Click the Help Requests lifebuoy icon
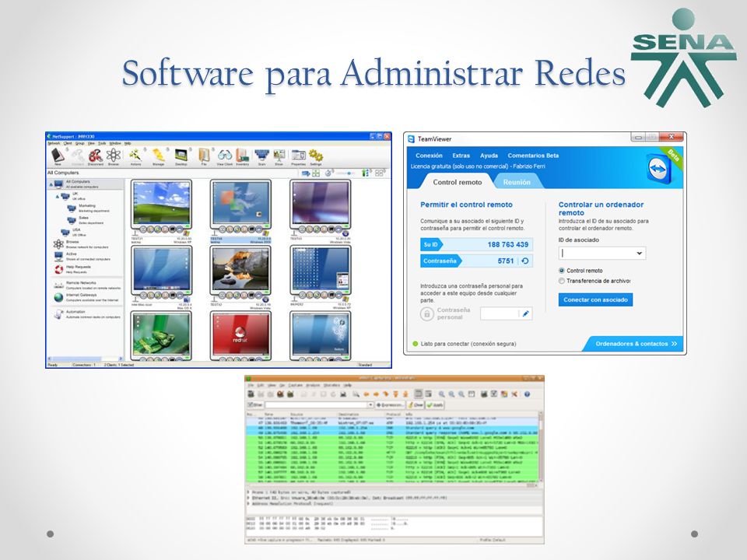The width and height of the screenshot is (747, 560). (58, 270)
